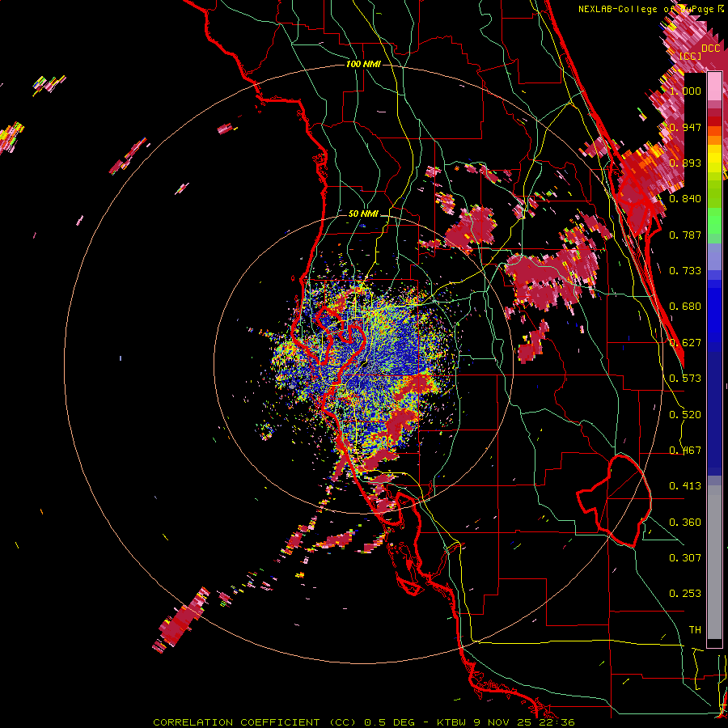This screenshot has height=728, width=728.
Task: Select the 0.360 scale value
Action: coord(685,523)
